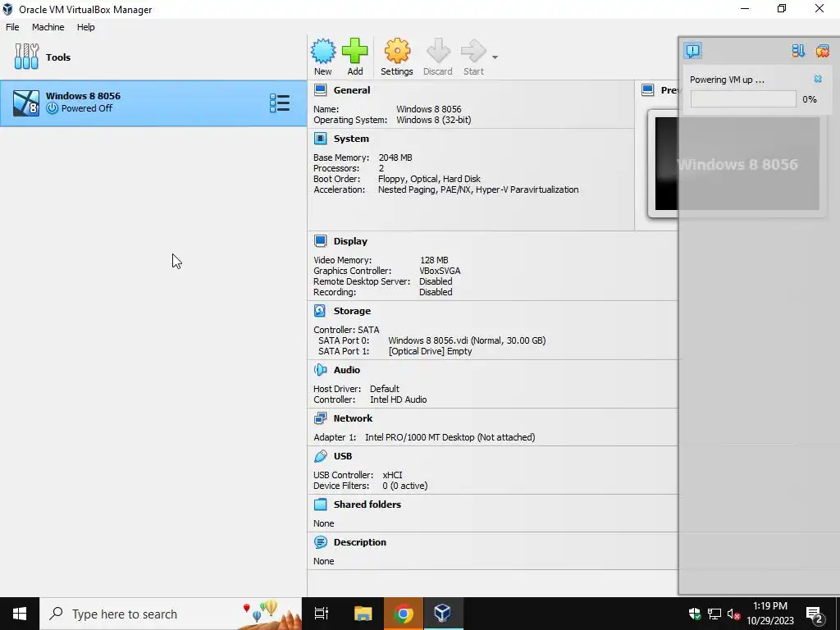The image size is (840, 630).
Task: Click the Windows 8 8056 preview thumbnail
Action: [737, 163]
